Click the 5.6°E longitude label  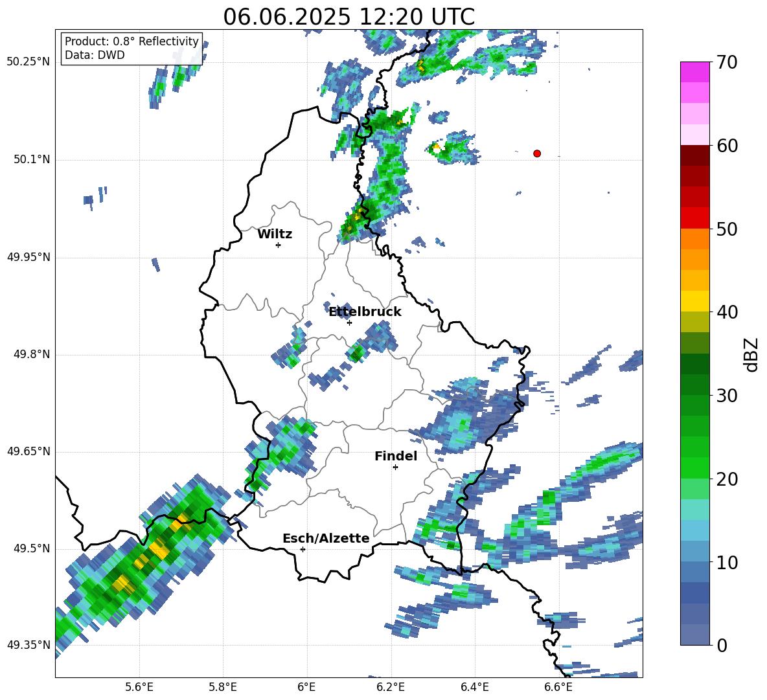[139, 688]
